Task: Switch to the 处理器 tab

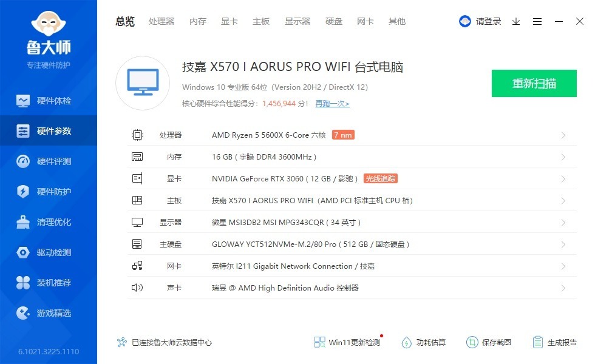Action: click(161, 21)
